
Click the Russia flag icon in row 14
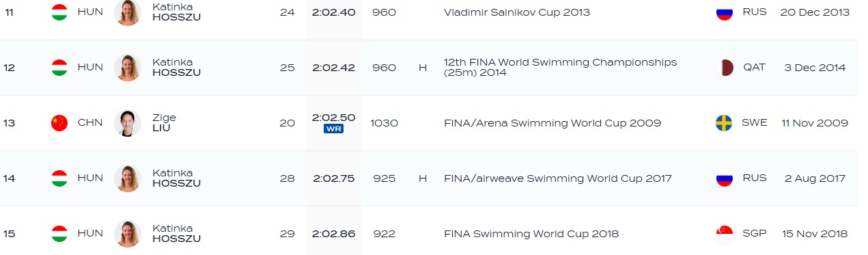(x=724, y=178)
